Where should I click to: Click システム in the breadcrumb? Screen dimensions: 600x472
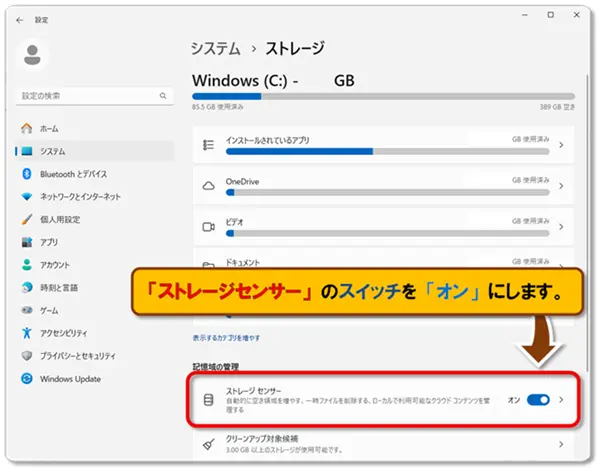[x=215, y=49]
